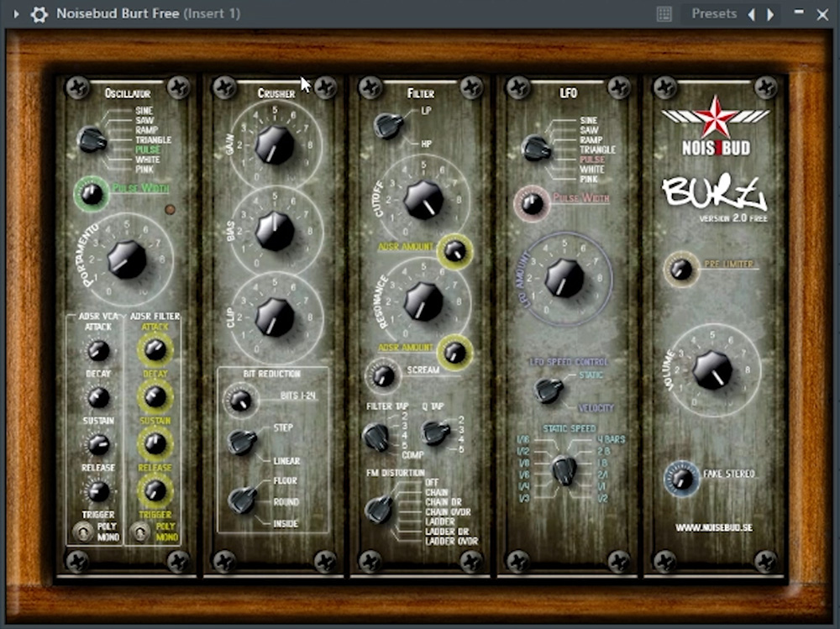This screenshot has width=840, height=629.
Task: Open the Presets dropdown
Action: coord(713,14)
